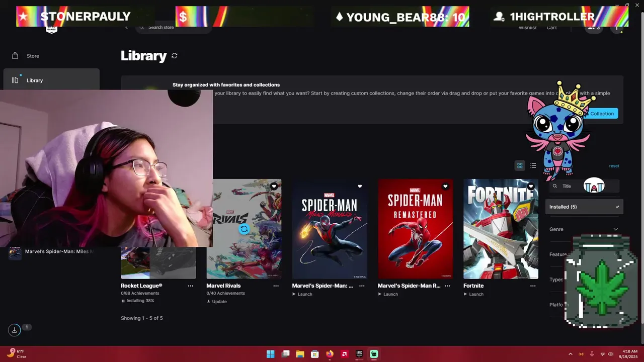Click the Showing 1 - 5 of 5 text
644x362 pixels.
142,318
